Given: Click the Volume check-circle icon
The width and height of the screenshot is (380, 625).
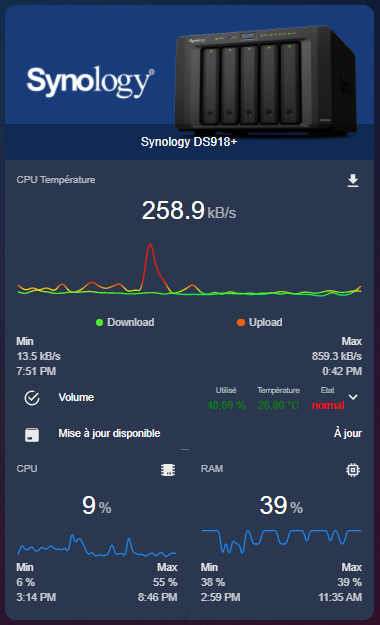Looking at the screenshot, I should click(x=32, y=398).
